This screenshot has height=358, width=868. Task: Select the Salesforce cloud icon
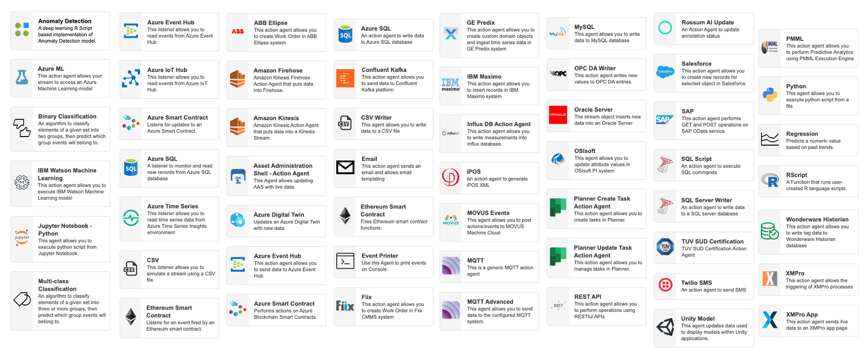pos(665,72)
